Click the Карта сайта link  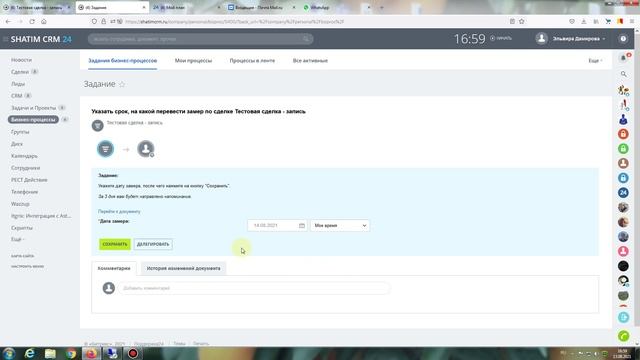tap(22, 256)
